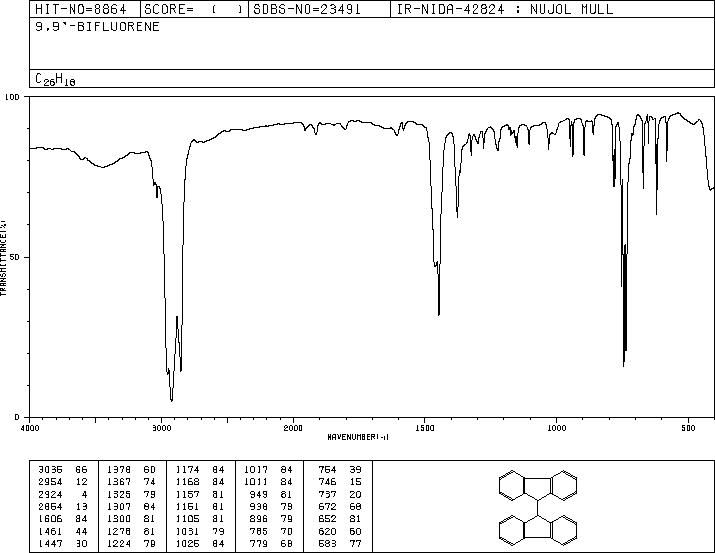
Task: Click the TRANSMITTANCE y-axis label
Action: 3,258
